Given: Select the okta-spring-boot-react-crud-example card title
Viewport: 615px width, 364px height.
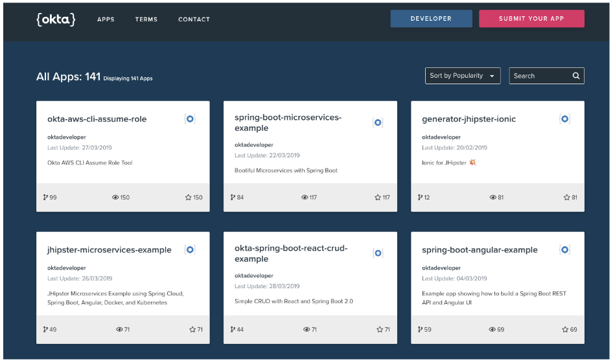Looking at the screenshot, I should click(291, 253).
